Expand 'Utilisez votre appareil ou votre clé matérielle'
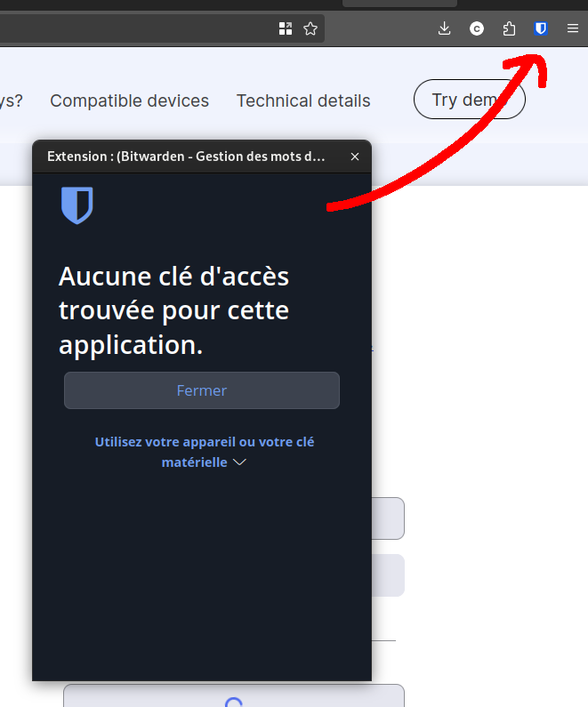 pyautogui.click(x=205, y=452)
